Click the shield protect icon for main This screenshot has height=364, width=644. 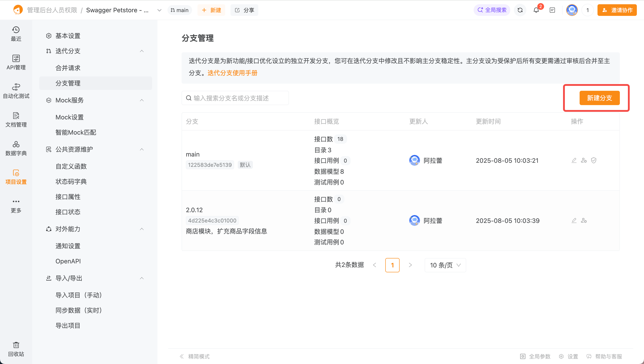pyautogui.click(x=594, y=160)
